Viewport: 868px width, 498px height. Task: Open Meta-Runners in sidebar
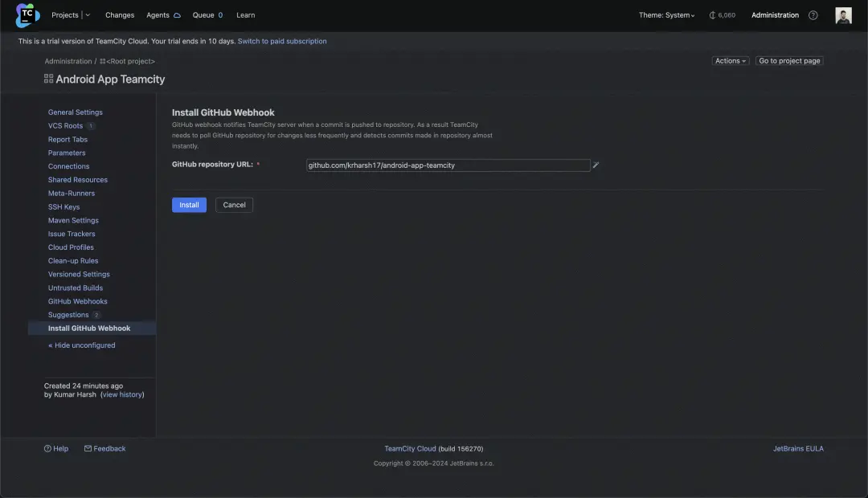pyautogui.click(x=72, y=193)
